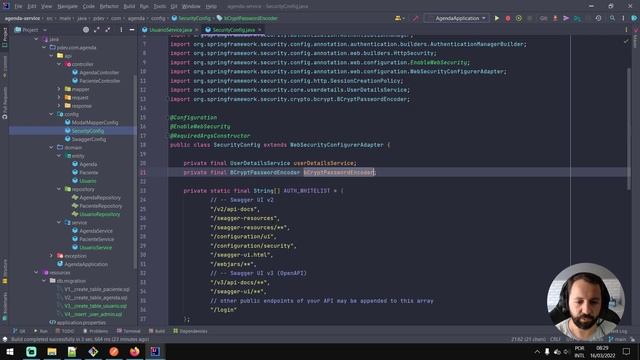Start debugging with the red bug icon
This screenshot has width=640, height=360.
[508, 18]
